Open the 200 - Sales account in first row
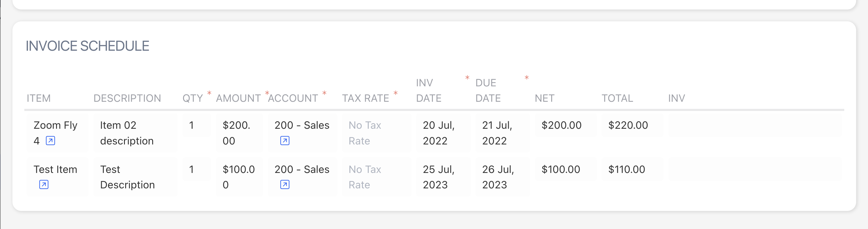The width and height of the screenshot is (868, 229). point(302,125)
